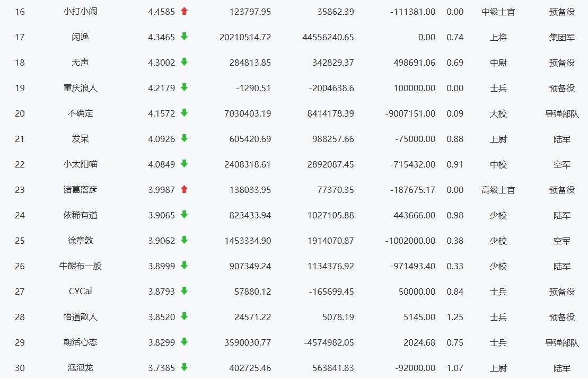This screenshot has width=588, height=379.
Task: Open the 期活心态 user entry
Action: click(x=80, y=342)
